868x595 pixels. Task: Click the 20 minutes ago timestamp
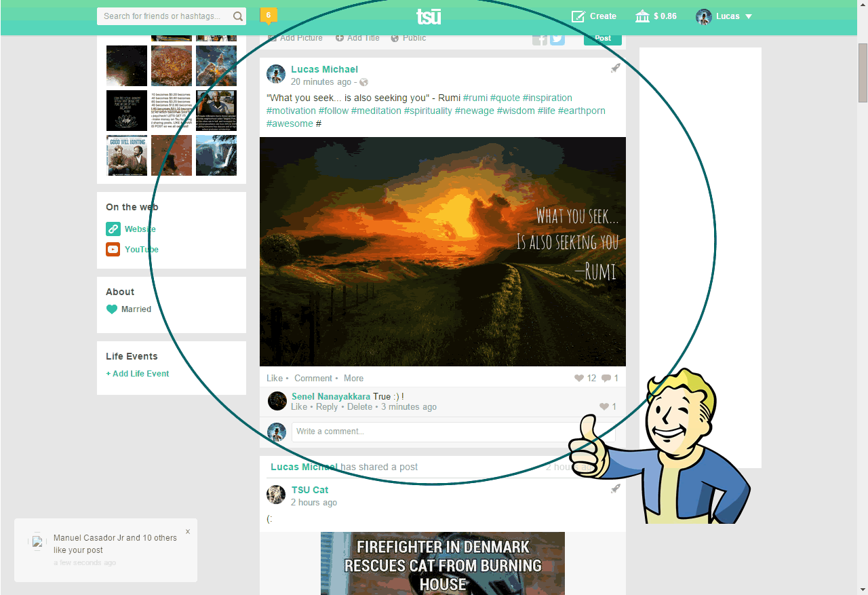[321, 82]
